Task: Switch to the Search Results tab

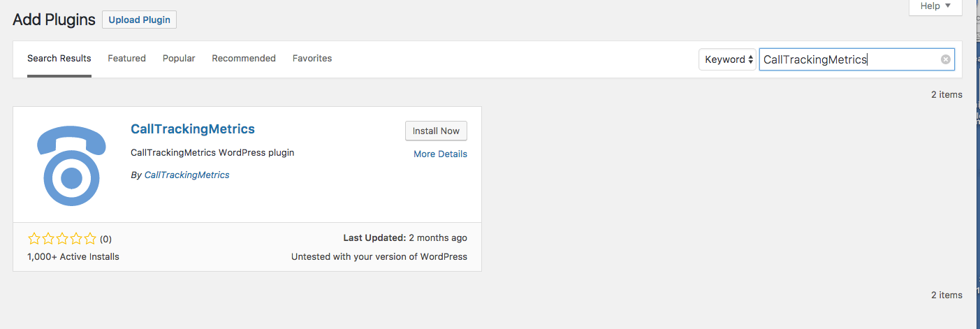Action: tap(59, 59)
